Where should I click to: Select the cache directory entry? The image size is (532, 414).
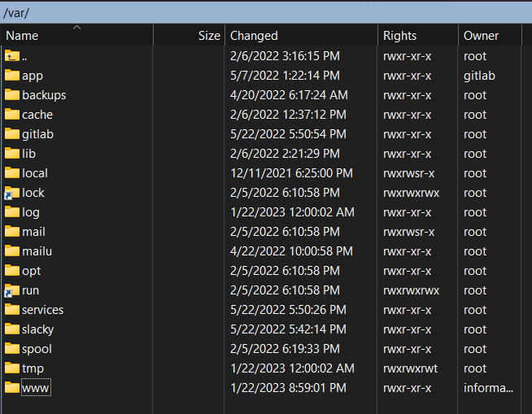pyautogui.click(x=37, y=115)
